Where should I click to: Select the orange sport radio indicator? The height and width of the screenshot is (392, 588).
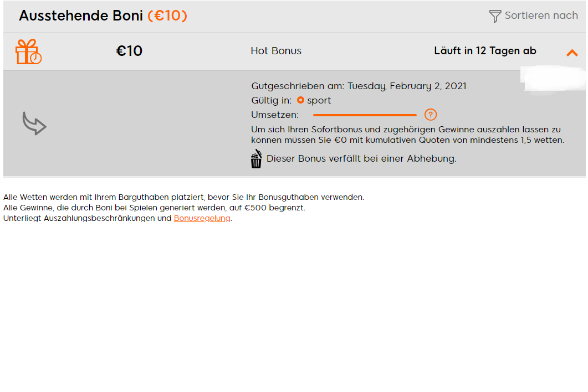click(300, 100)
